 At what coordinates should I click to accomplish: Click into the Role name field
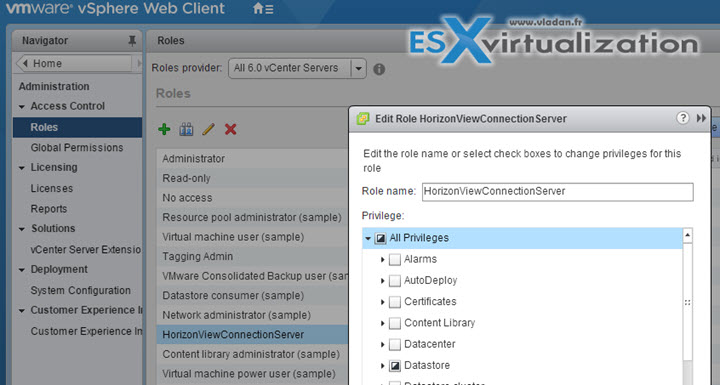click(x=557, y=192)
